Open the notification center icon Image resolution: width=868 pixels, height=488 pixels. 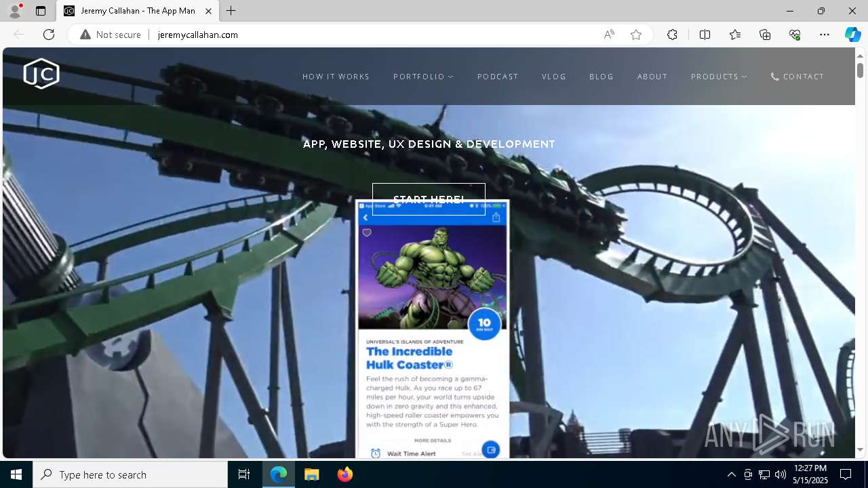(846, 474)
